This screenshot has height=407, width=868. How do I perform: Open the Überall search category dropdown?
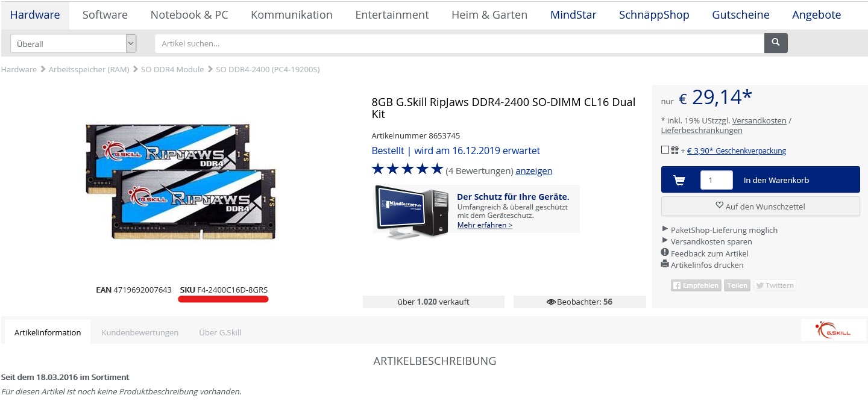(x=74, y=43)
